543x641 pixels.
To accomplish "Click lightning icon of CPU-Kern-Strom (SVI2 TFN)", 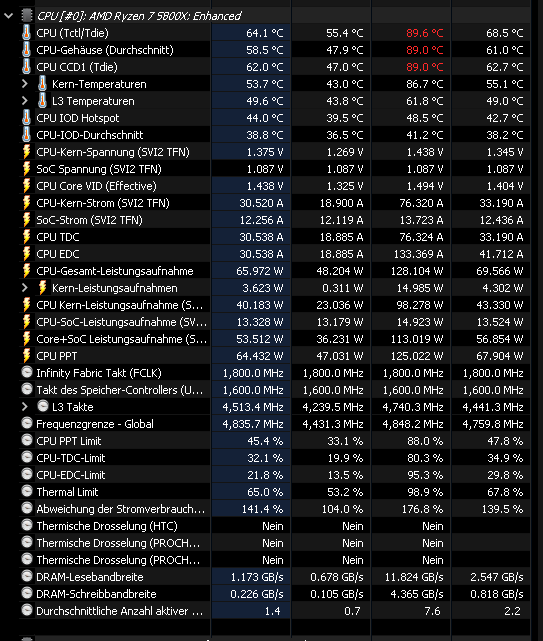I will pyautogui.click(x=27, y=203).
